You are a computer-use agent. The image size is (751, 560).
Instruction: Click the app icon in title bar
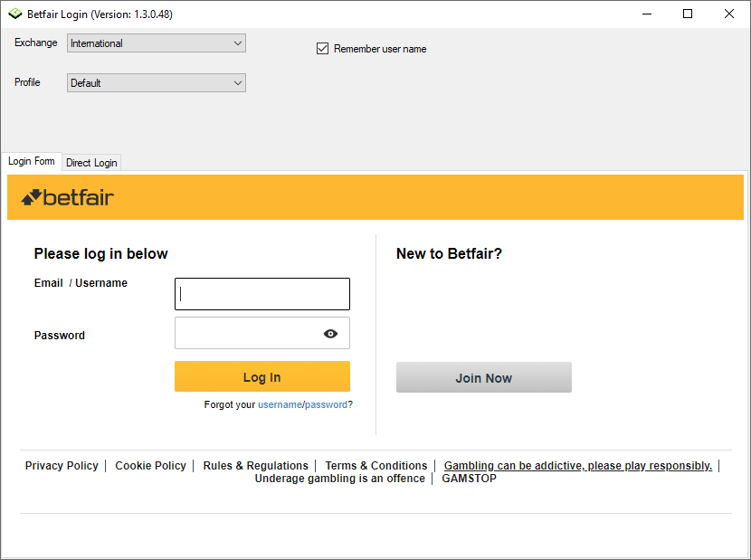click(14, 14)
